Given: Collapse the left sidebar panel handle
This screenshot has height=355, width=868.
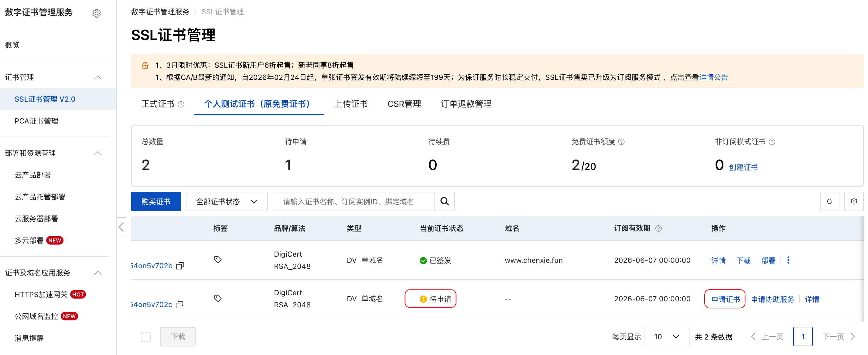Looking at the screenshot, I should 121,226.
